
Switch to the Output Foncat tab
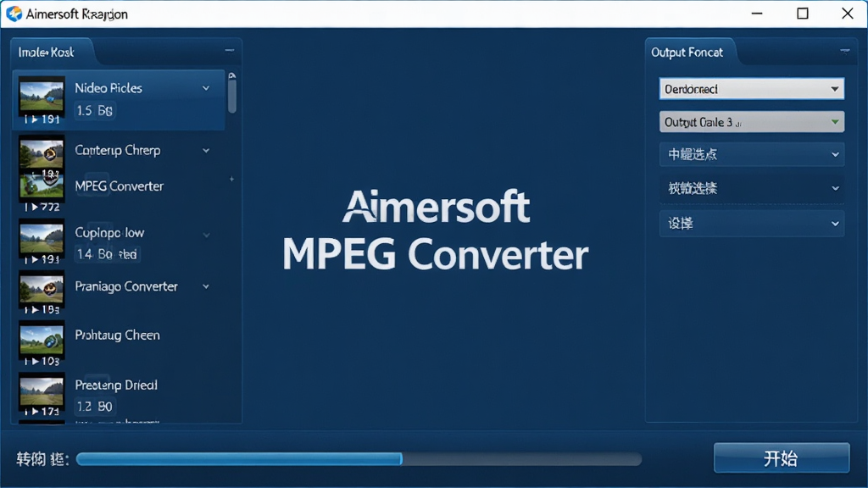(687, 52)
